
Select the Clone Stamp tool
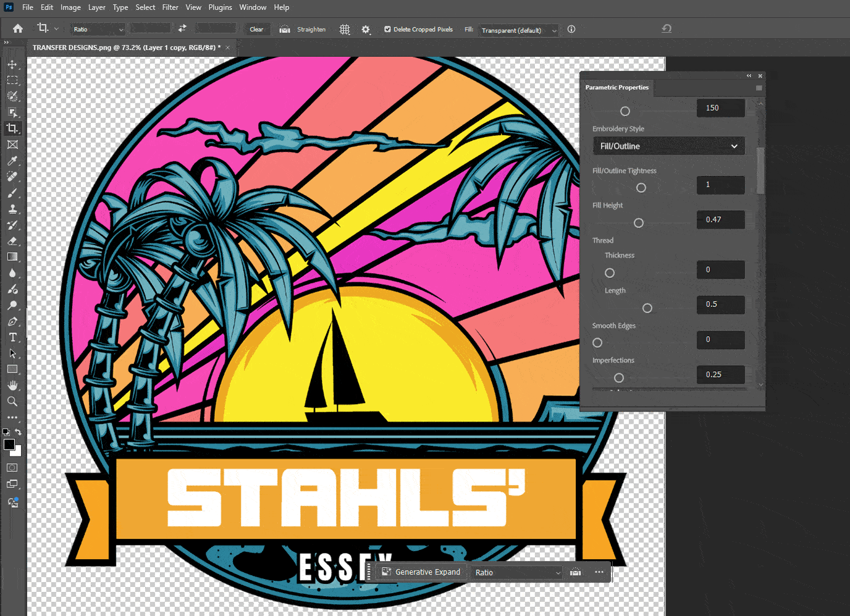click(x=12, y=209)
